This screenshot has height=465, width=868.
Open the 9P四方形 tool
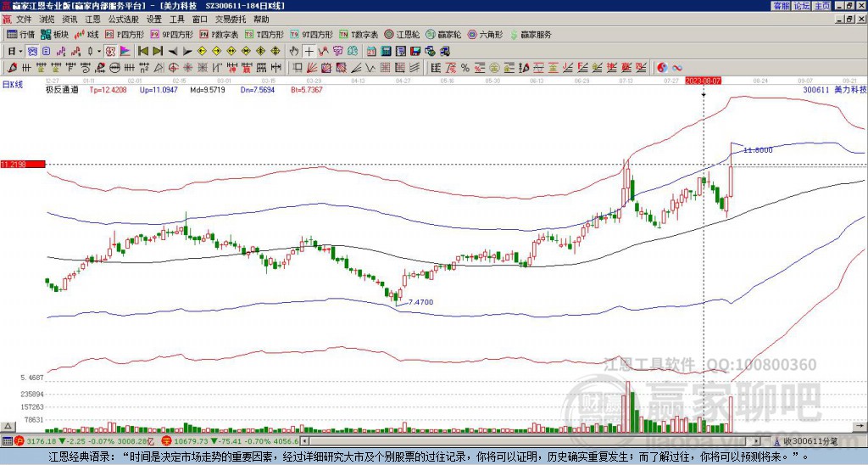[171, 34]
